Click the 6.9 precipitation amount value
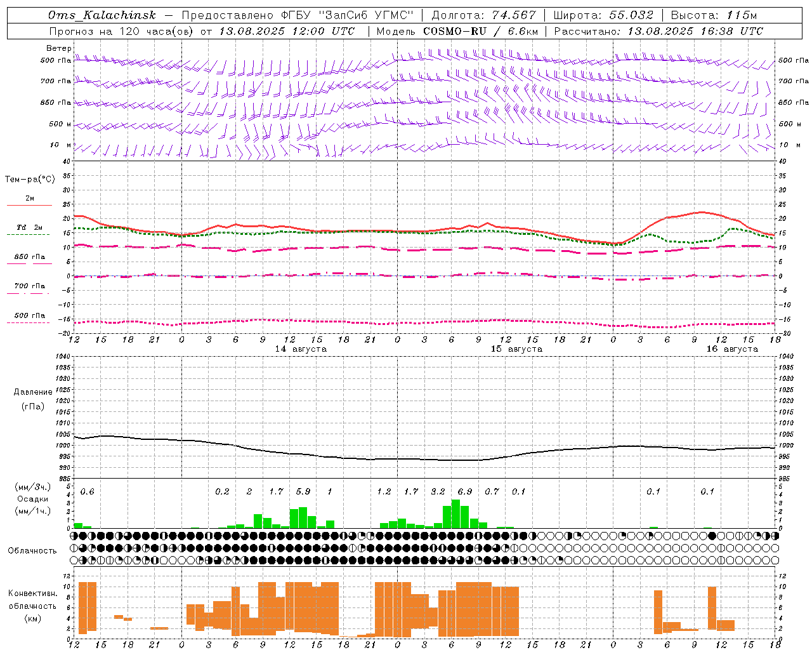The height and width of the screenshot is (650, 812). tap(465, 492)
